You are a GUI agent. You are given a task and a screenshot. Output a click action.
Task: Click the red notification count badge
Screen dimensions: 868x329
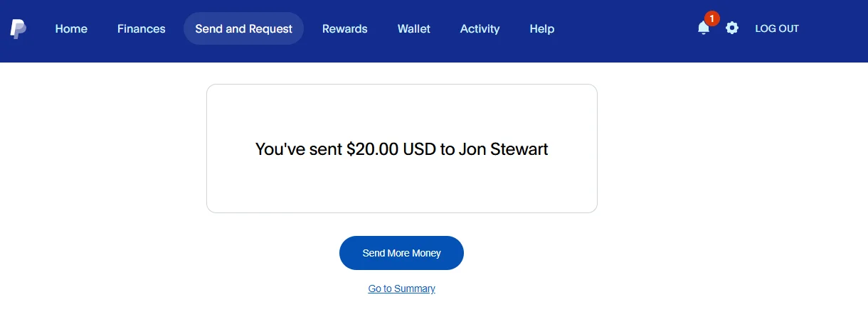[x=711, y=18]
